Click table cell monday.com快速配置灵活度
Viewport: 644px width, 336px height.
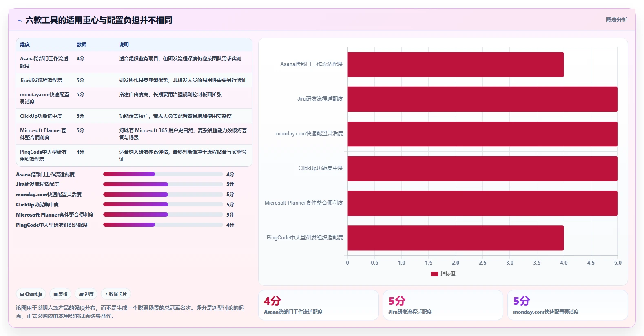[45, 98]
